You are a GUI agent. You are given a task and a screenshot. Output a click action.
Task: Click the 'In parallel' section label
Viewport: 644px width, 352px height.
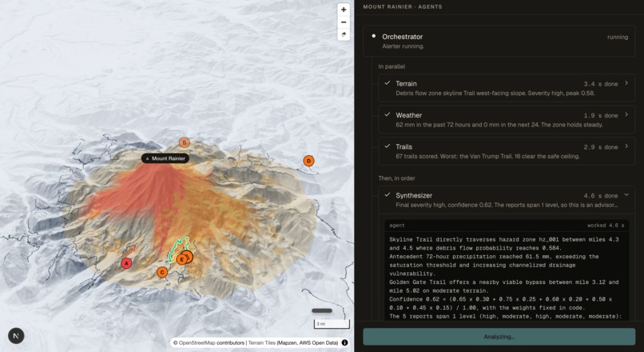[392, 66]
